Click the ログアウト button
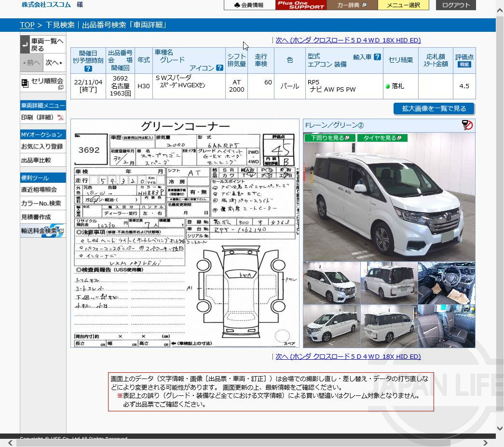504x447 pixels. point(455,6)
